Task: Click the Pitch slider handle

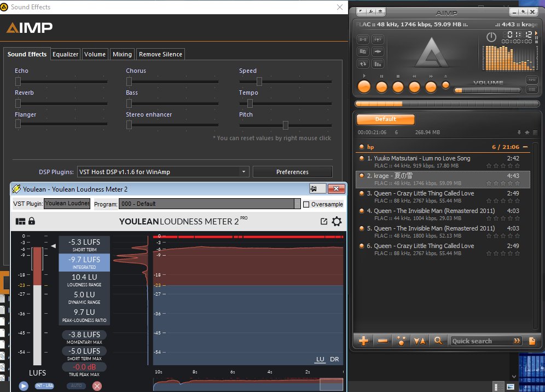Action: point(286,125)
